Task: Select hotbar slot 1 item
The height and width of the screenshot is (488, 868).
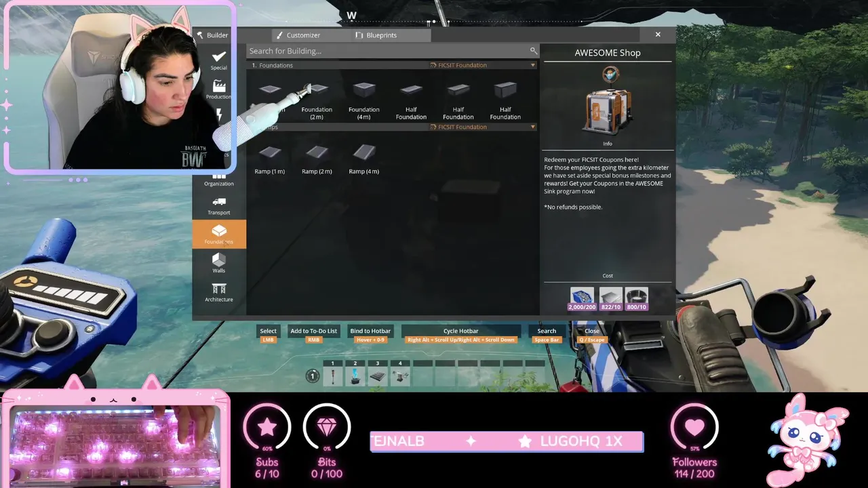Action: tap(333, 376)
